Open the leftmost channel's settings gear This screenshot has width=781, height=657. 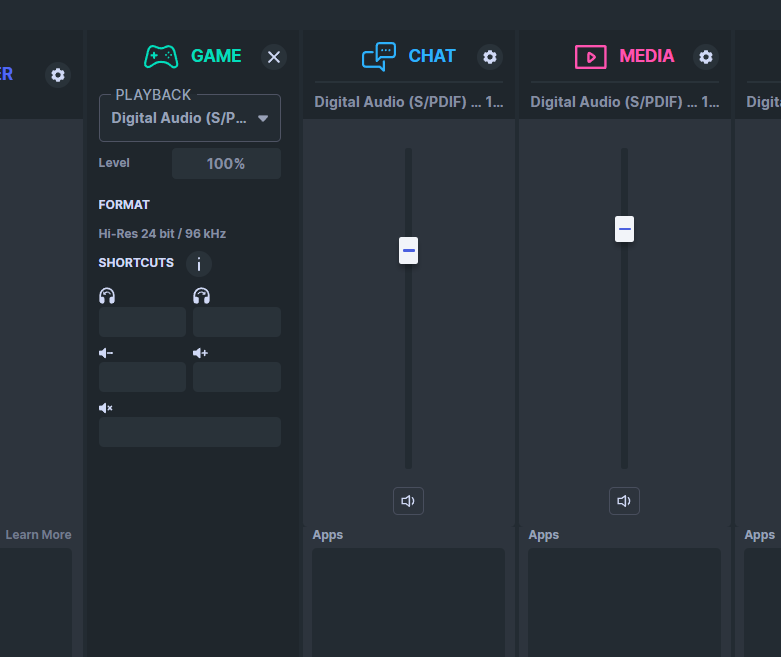(58, 75)
